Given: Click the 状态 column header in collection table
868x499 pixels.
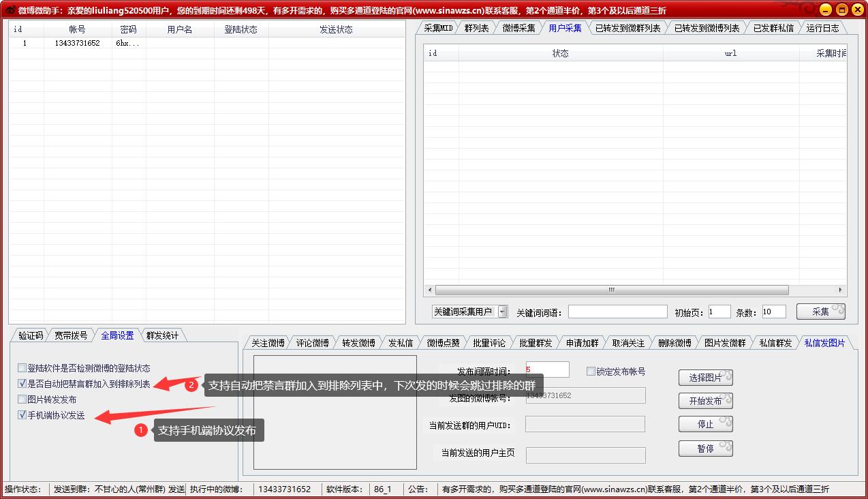Looking at the screenshot, I should (x=561, y=53).
